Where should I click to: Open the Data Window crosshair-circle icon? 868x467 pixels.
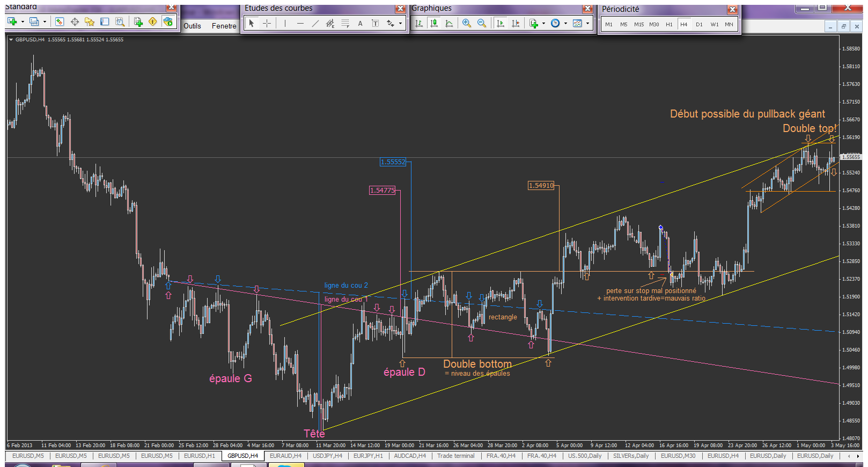75,21
